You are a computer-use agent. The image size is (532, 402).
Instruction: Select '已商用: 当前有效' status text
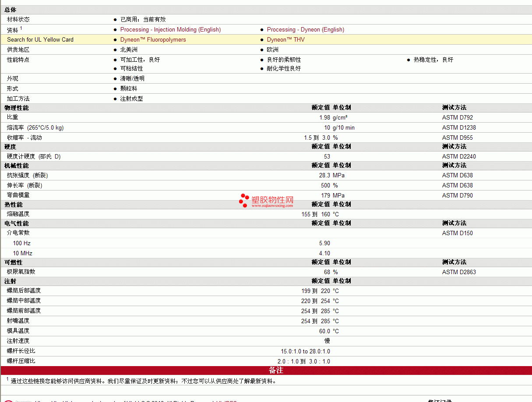click(143, 20)
